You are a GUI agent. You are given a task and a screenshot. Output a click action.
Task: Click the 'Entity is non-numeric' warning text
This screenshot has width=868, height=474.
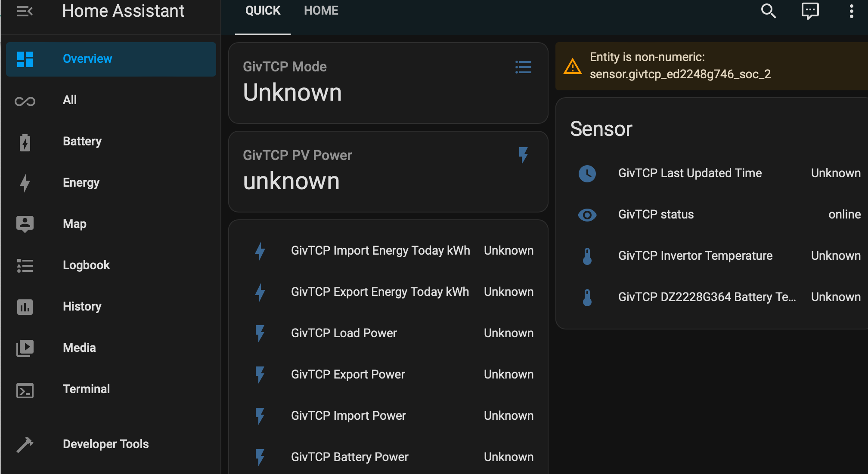point(680,66)
